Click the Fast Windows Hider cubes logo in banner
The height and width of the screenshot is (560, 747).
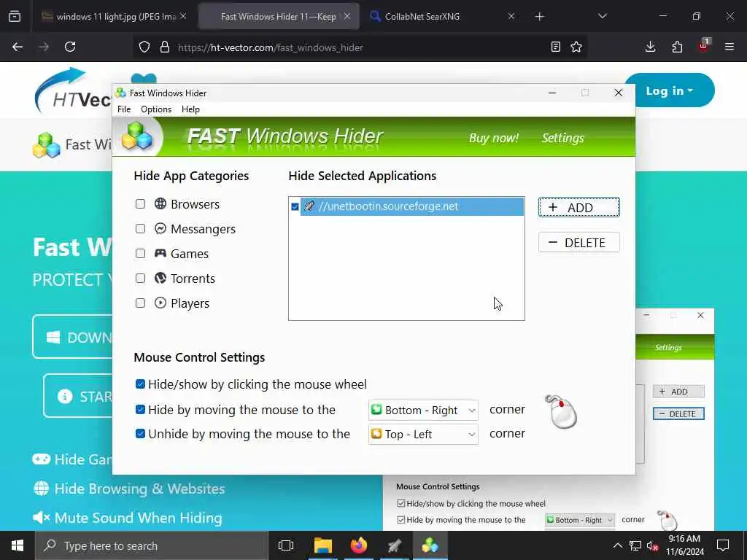[x=136, y=136]
